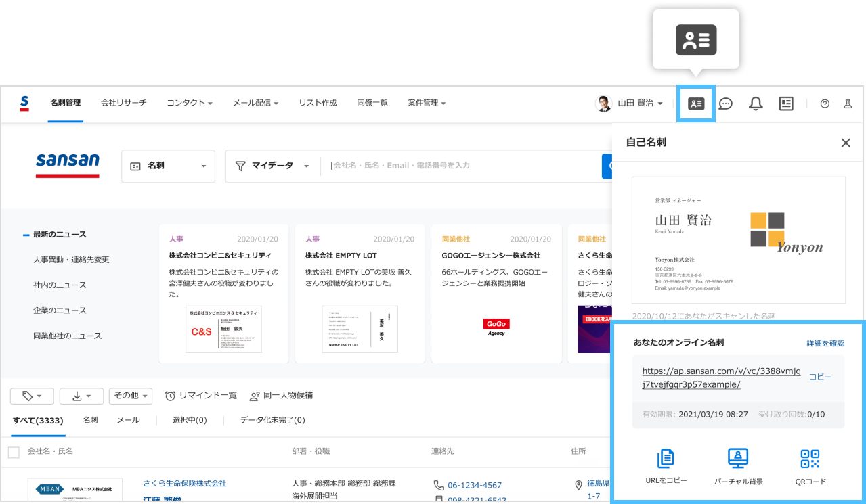Open リスト作成 in the navbar
Image resolution: width=866 pixels, height=504 pixels.
pyautogui.click(x=318, y=103)
